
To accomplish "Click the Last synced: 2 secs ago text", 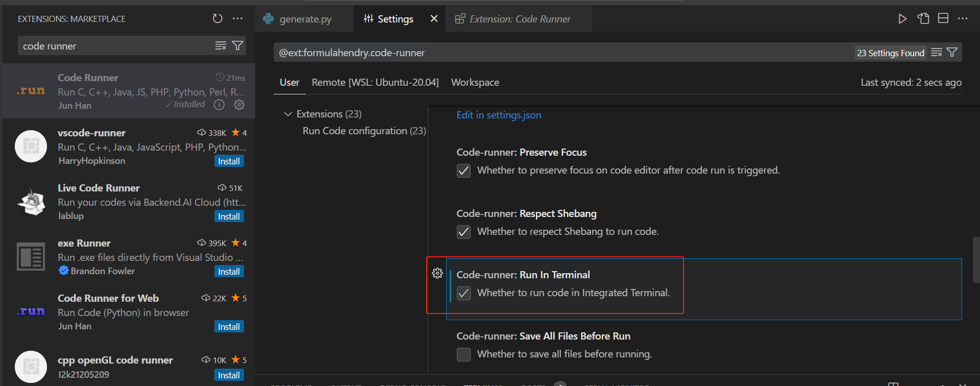I will [x=911, y=82].
